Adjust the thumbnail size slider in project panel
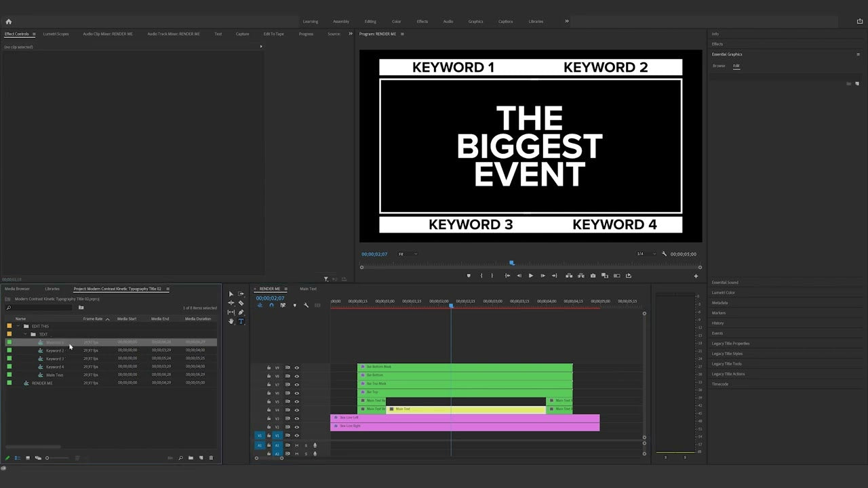 point(47,458)
